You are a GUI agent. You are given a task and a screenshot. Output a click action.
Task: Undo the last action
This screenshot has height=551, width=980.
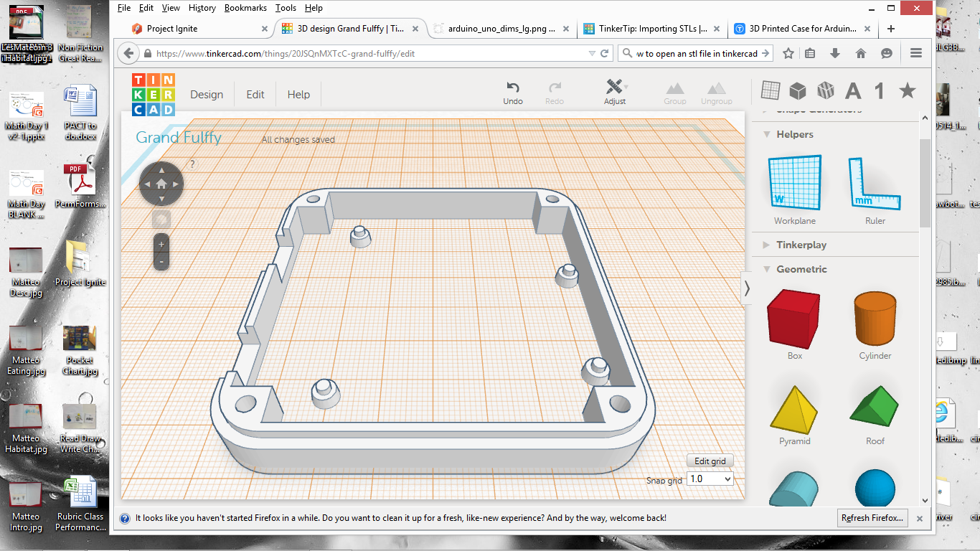point(513,93)
